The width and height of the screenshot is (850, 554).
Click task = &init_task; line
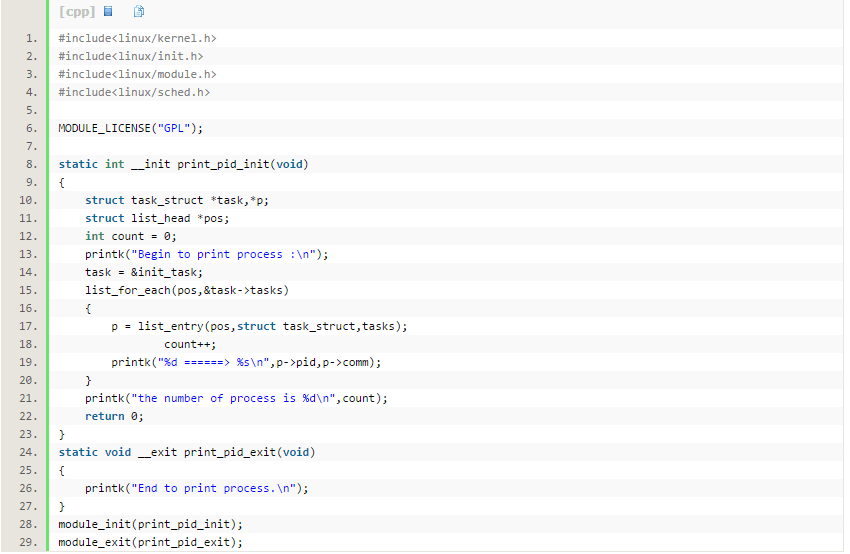[144, 272]
